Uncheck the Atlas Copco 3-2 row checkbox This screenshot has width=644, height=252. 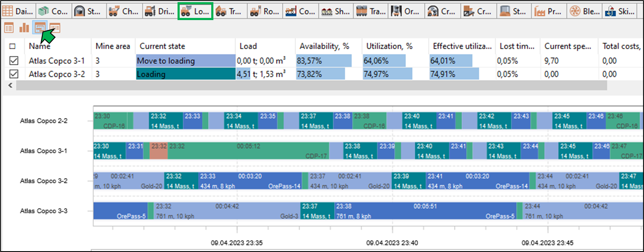tap(14, 74)
